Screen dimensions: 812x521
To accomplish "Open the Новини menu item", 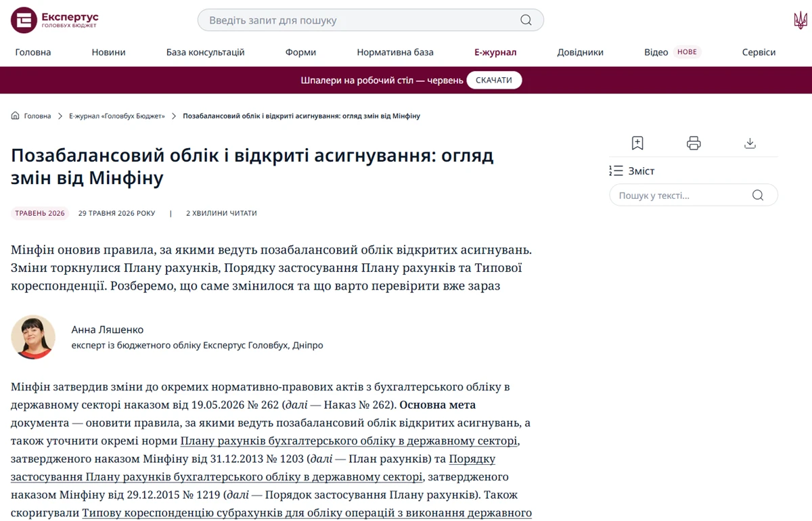I will (109, 52).
